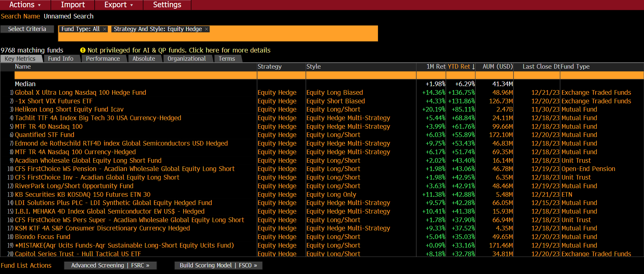The image size is (644, 274).
Task: Click the 9768 matching funds count
Action: (32, 50)
